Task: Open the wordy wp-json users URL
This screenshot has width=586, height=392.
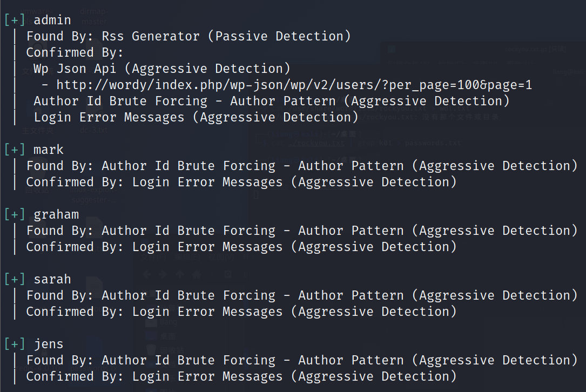Action: point(294,85)
